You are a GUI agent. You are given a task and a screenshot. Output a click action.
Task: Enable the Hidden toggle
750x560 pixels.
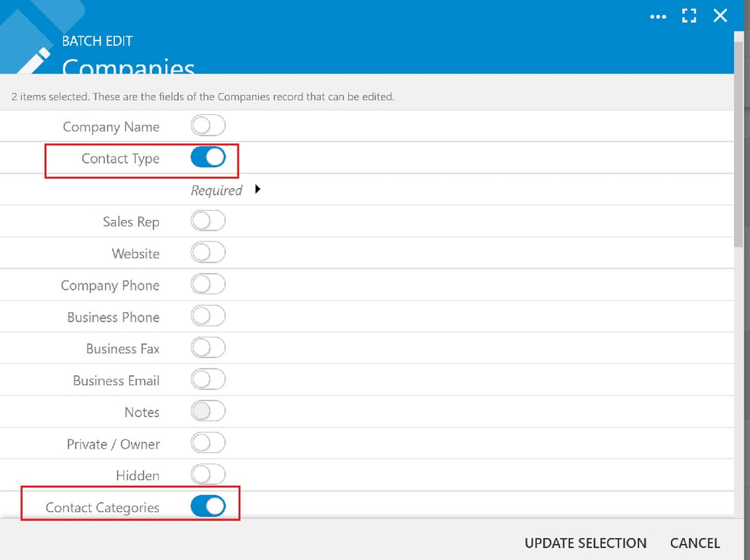click(x=208, y=475)
